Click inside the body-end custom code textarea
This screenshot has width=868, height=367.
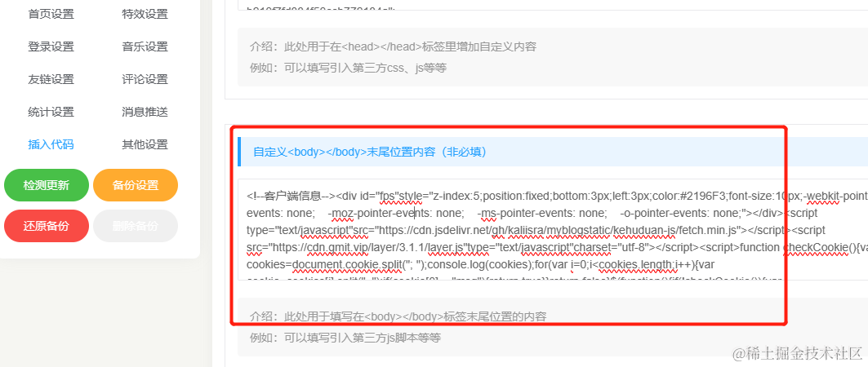pos(553,229)
